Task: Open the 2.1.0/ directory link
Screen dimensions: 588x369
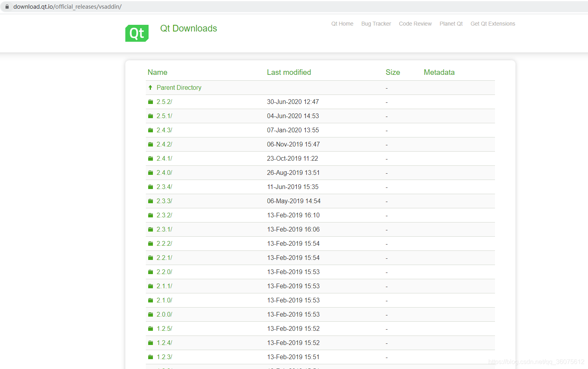Action: point(164,300)
